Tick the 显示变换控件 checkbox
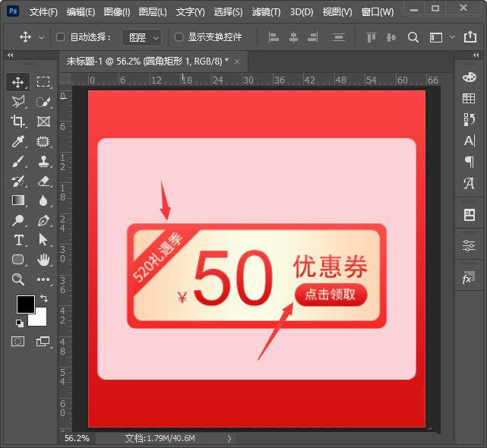 (x=179, y=37)
